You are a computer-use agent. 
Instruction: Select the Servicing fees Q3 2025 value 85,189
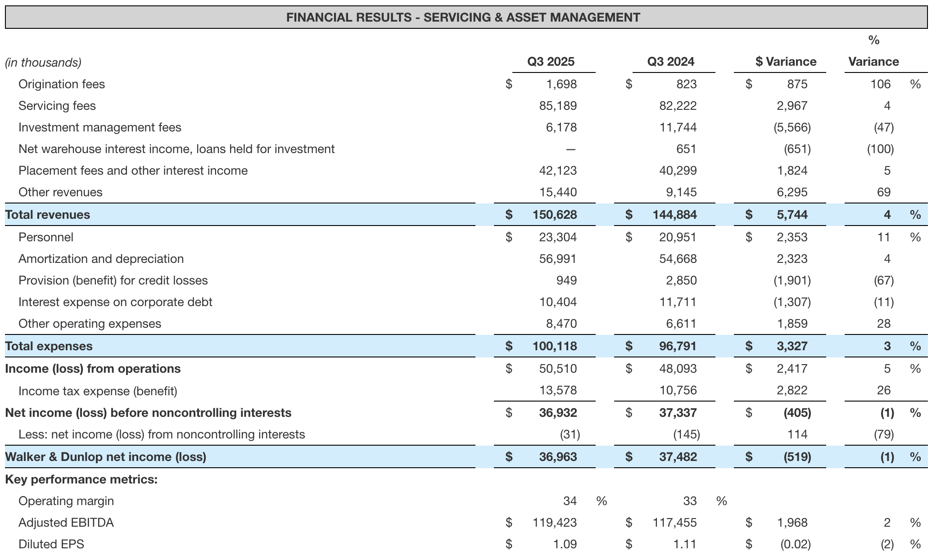(558, 106)
